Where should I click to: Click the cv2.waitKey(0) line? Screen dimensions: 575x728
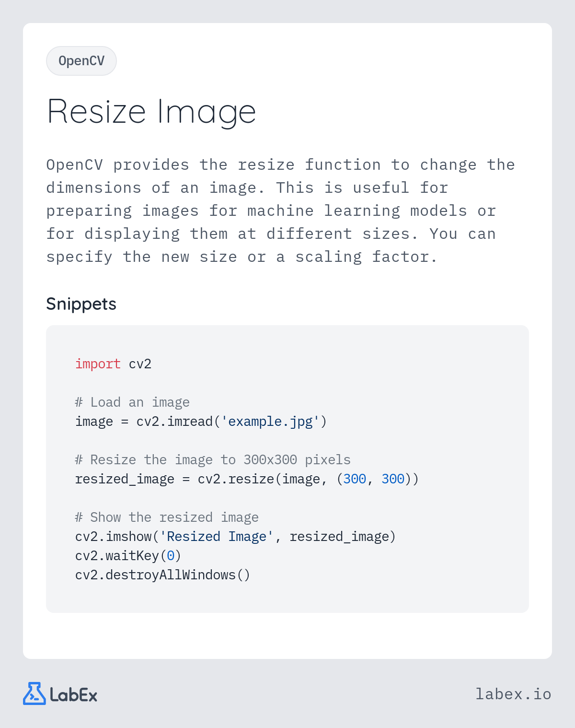click(x=128, y=556)
